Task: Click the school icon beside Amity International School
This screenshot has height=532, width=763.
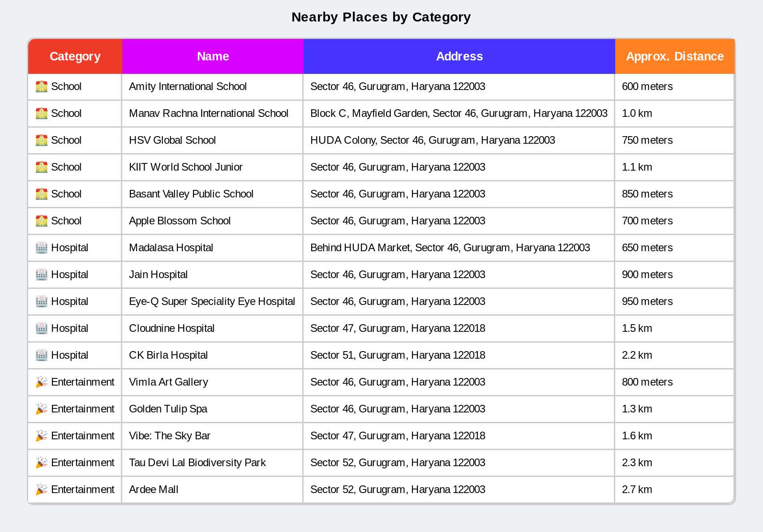Action: [x=42, y=86]
